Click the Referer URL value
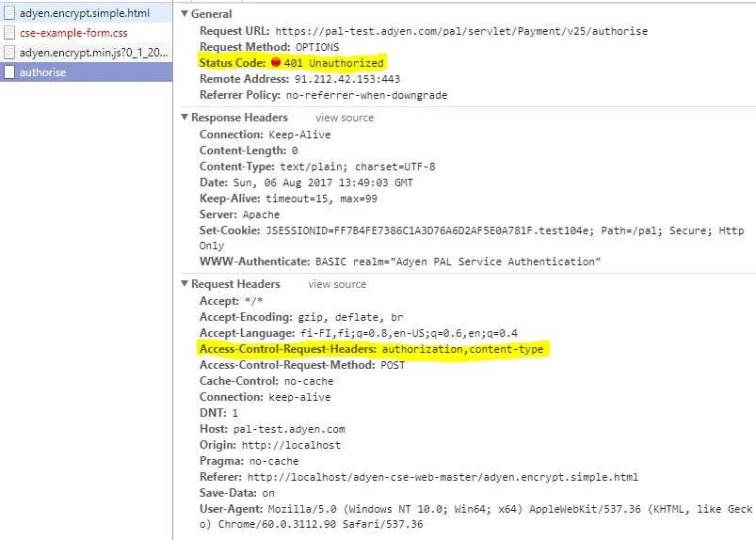The image size is (756, 540). point(442,477)
